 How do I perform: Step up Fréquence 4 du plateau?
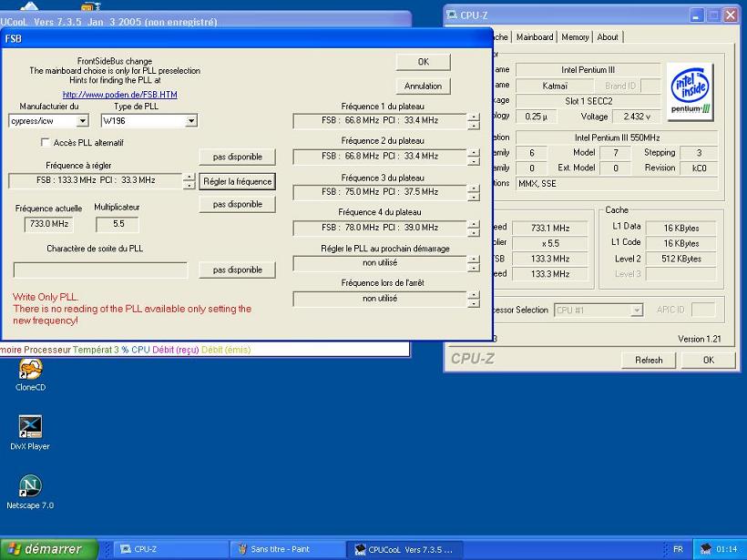(474, 224)
